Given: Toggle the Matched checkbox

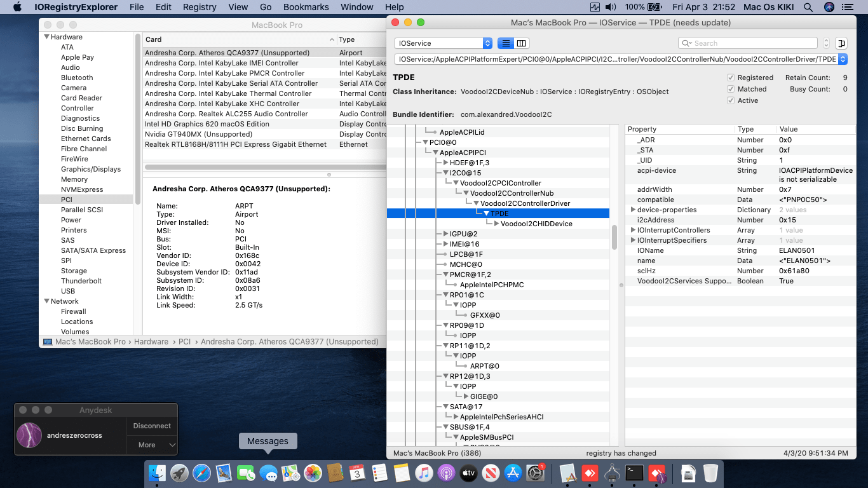Looking at the screenshot, I should [x=731, y=89].
